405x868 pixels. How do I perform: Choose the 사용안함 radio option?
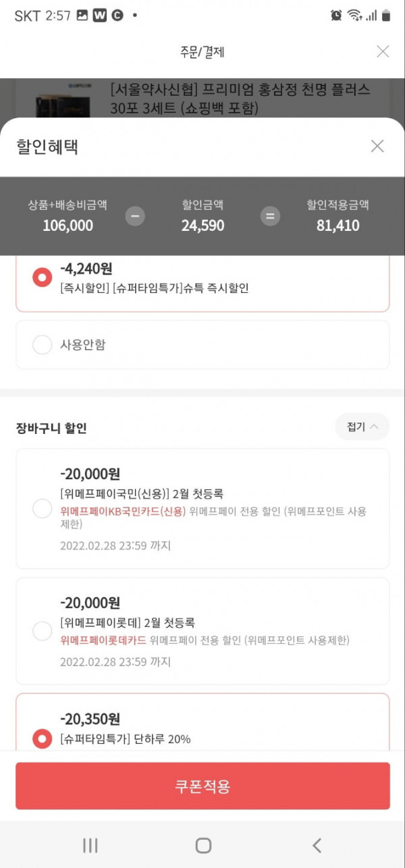pyautogui.click(x=42, y=345)
